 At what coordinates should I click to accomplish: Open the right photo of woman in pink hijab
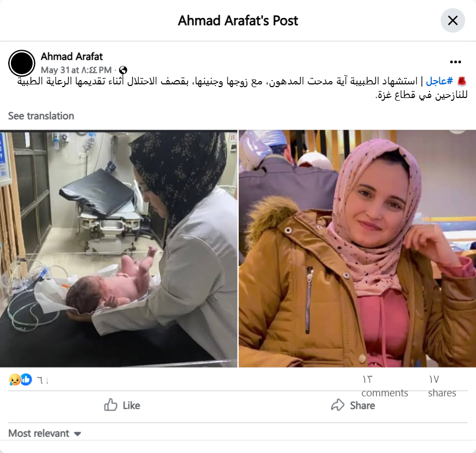pos(357,248)
